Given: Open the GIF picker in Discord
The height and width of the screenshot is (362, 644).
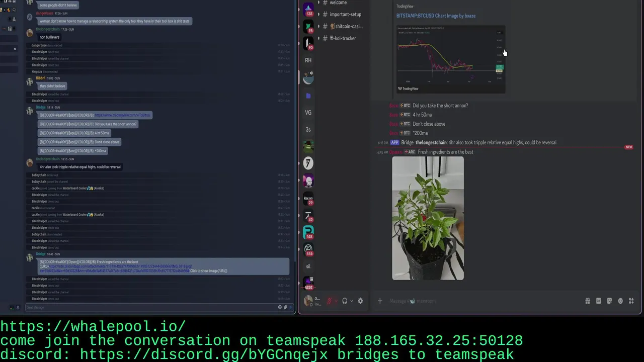Looking at the screenshot, I should (598, 301).
